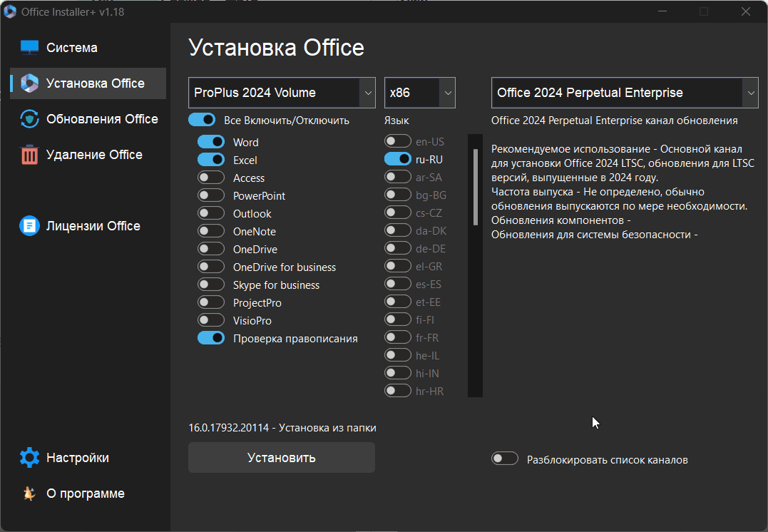The image size is (768, 532).
Task: Enable the VisioPro toggle
Action: tap(211, 320)
